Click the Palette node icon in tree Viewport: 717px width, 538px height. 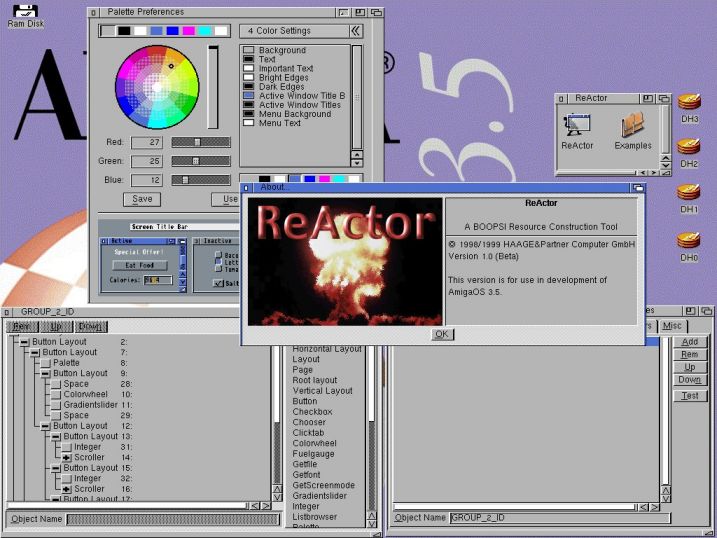(x=45, y=363)
